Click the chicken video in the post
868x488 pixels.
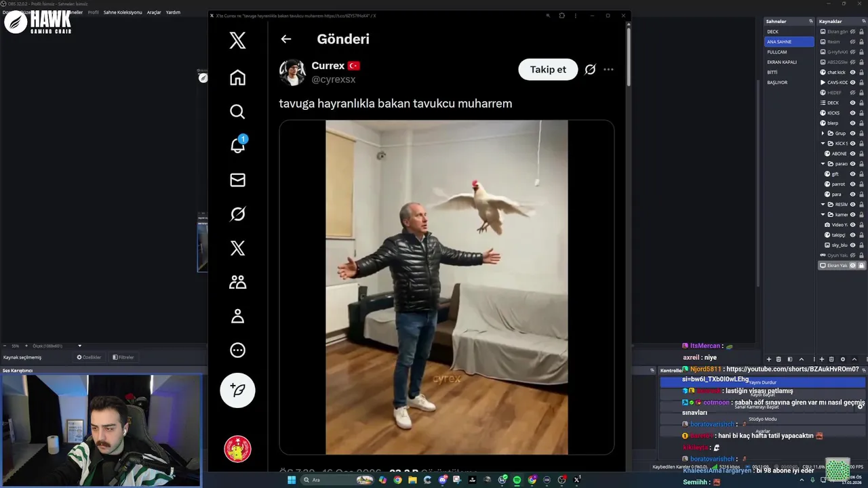pos(447,287)
